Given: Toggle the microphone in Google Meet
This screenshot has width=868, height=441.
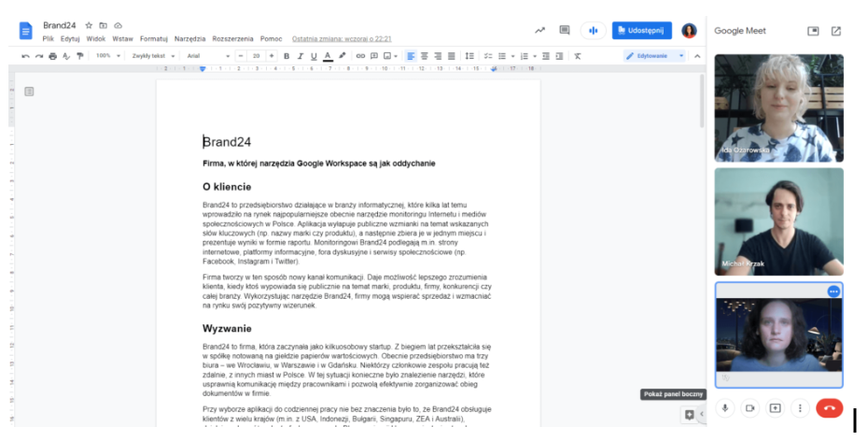Looking at the screenshot, I should [x=724, y=408].
